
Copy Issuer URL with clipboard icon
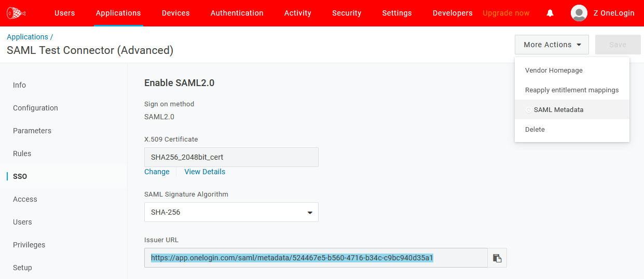pos(497,258)
